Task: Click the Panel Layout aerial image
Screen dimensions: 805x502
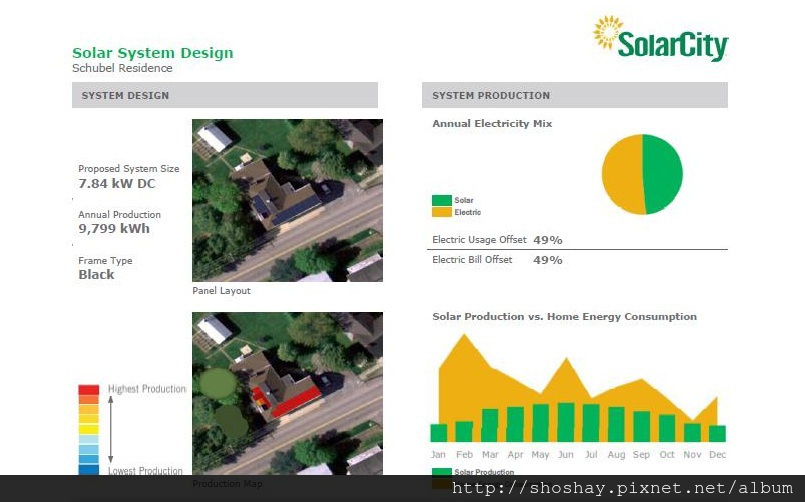Action: pos(288,200)
